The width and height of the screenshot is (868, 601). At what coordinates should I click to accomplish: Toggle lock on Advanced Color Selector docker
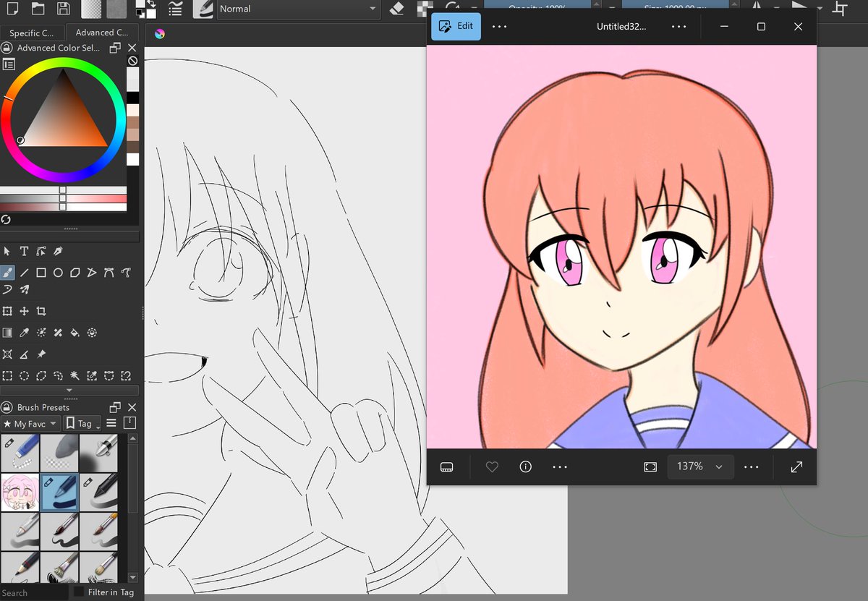click(7, 48)
